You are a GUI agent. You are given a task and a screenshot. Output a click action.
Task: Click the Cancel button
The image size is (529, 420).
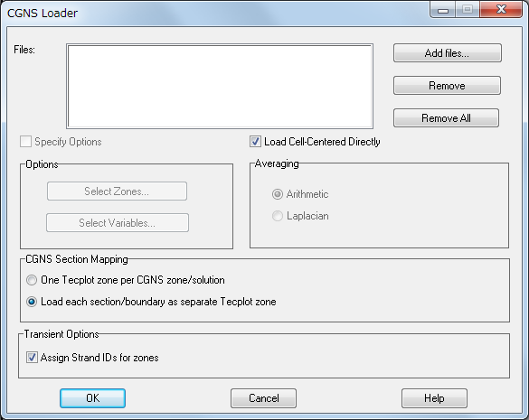click(x=263, y=398)
